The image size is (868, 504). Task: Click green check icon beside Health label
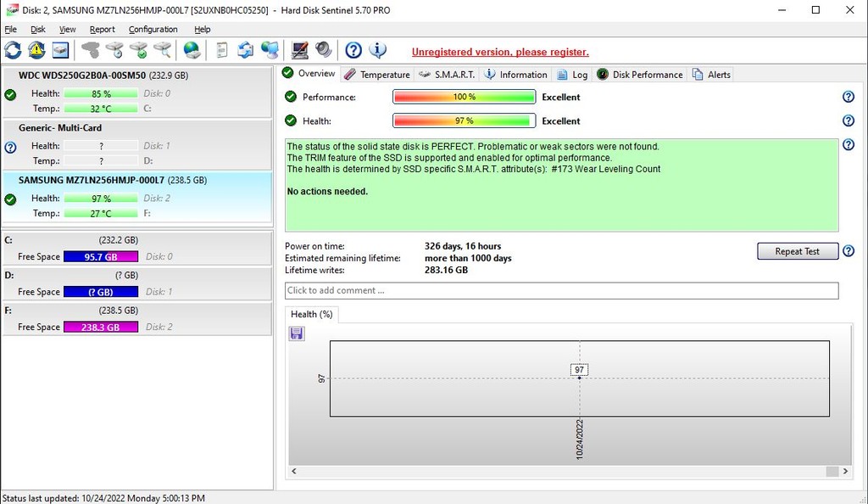coord(291,120)
